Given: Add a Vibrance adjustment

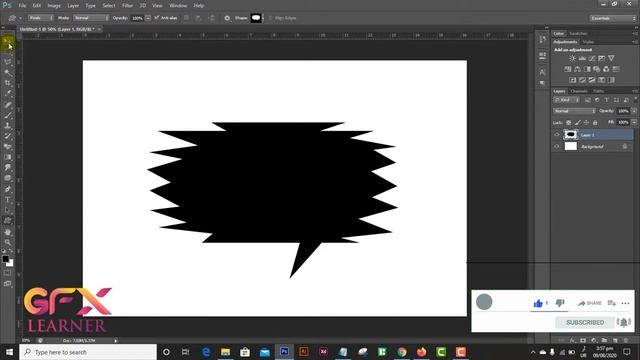Looking at the screenshot, I should tap(611, 58).
